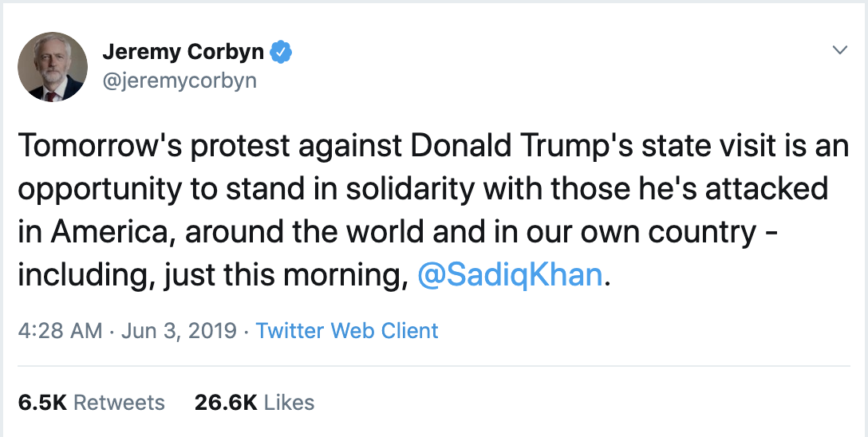Click the Jeremy Corbyn display name
This screenshot has height=437, width=868.
(183, 53)
